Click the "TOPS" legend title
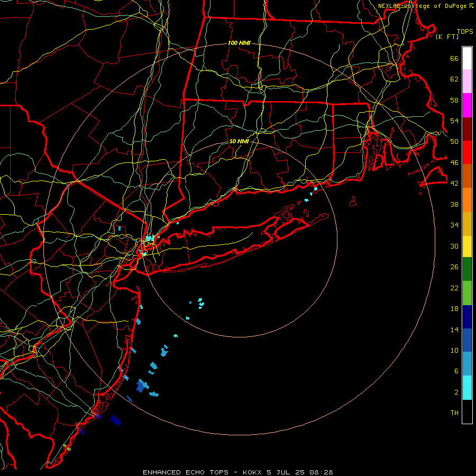 (x=465, y=31)
